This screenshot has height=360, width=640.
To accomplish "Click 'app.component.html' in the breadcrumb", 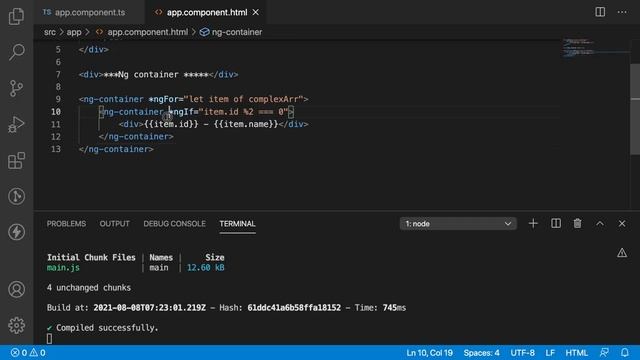I will [148, 32].
